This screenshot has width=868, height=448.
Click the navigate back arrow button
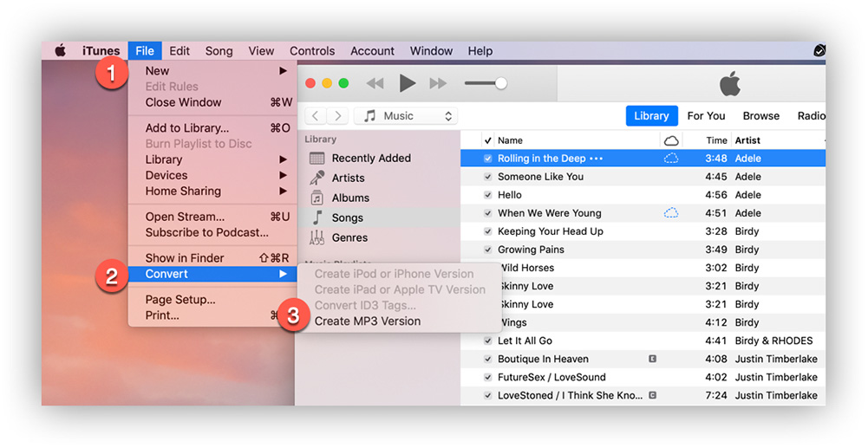(x=316, y=116)
